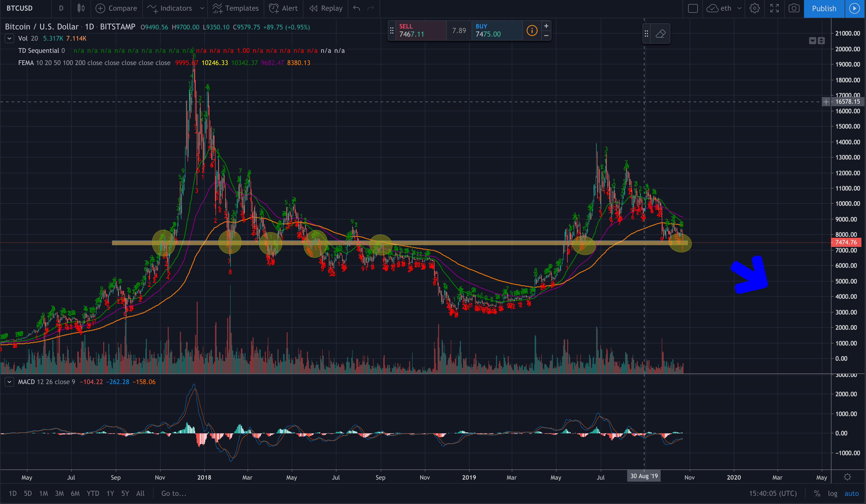Select the 1M time range

pos(43,493)
